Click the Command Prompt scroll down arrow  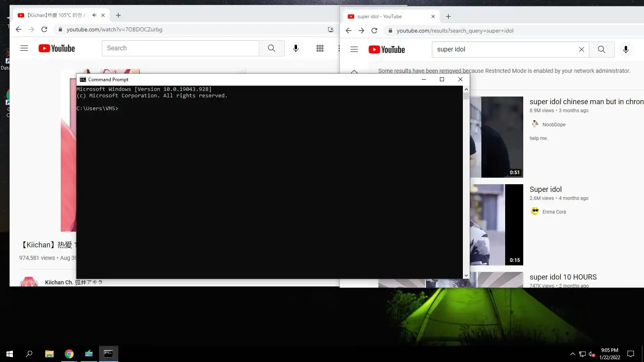[x=466, y=276]
